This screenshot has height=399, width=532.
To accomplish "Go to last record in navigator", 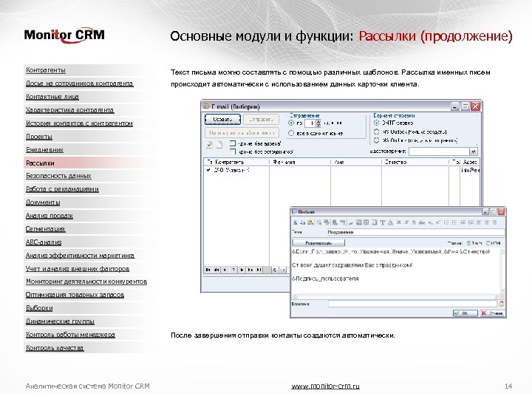I will pos(259,270).
